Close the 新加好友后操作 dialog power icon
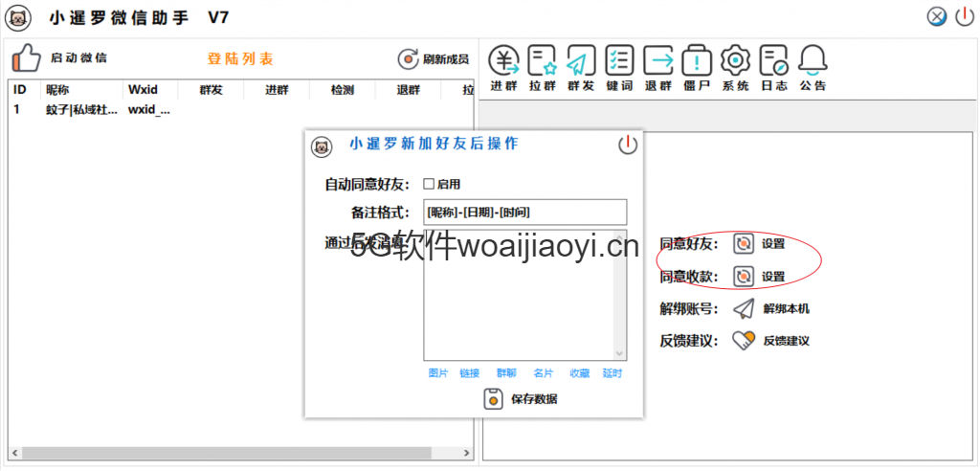This screenshot has height=471, width=980. pos(628,146)
